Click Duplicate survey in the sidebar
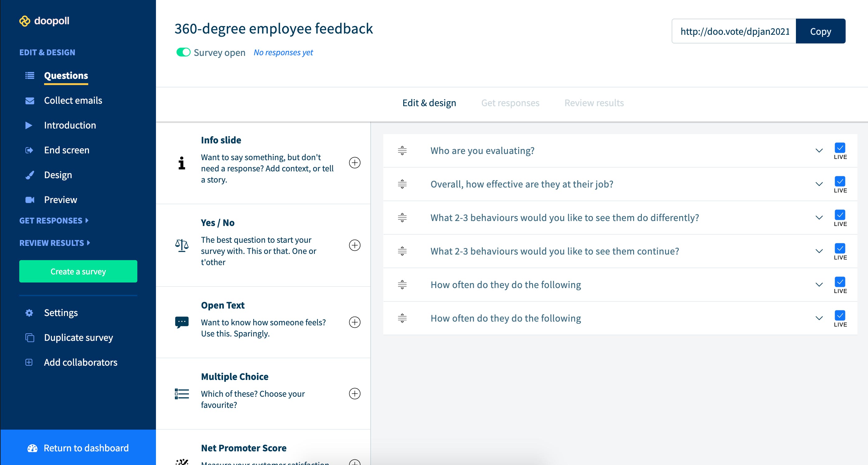This screenshot has width=868, height=465. [79, 337]
